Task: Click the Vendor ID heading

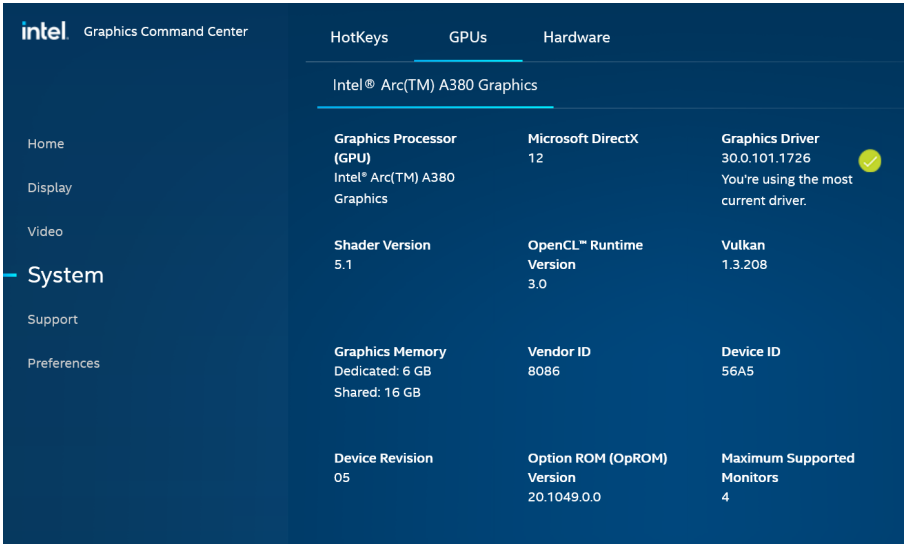Action: coord(559,352)
